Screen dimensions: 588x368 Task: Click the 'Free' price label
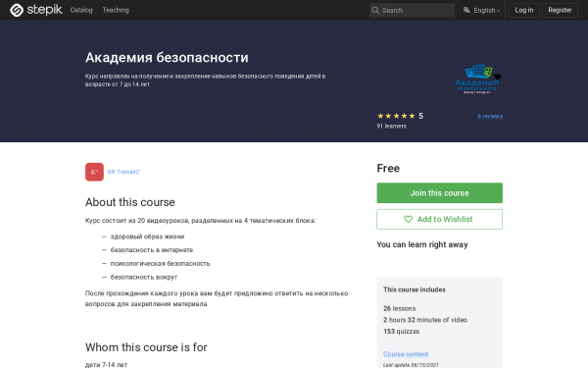388,168
